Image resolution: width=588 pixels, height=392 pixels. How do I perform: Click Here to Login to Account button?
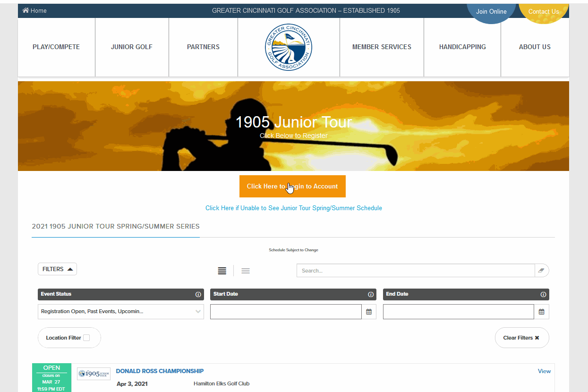(292, 186)
